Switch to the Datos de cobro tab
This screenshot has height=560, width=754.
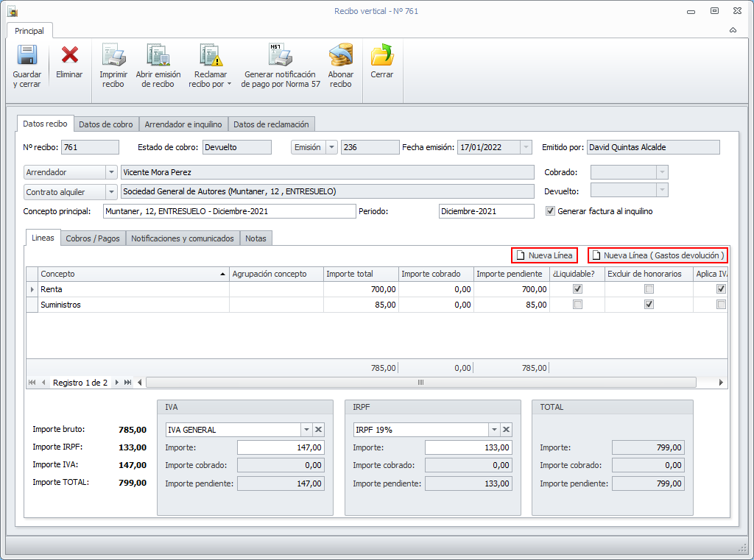106,124
